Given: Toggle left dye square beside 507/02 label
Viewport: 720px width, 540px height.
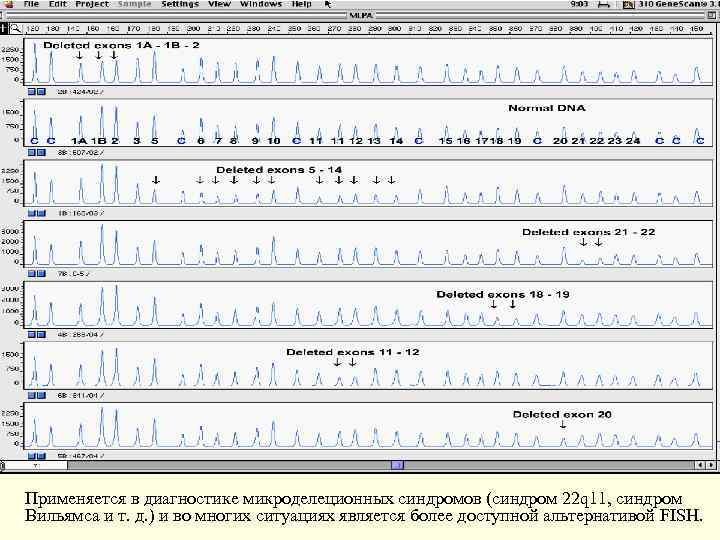Looking at the screenshot, I should pyautogui.click(x=32, y=152).
